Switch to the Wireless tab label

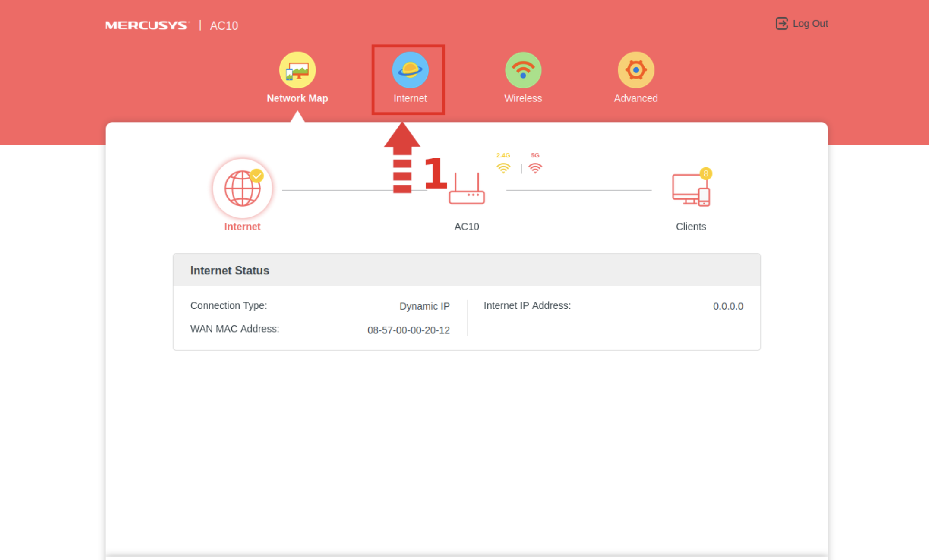(523, 98)
